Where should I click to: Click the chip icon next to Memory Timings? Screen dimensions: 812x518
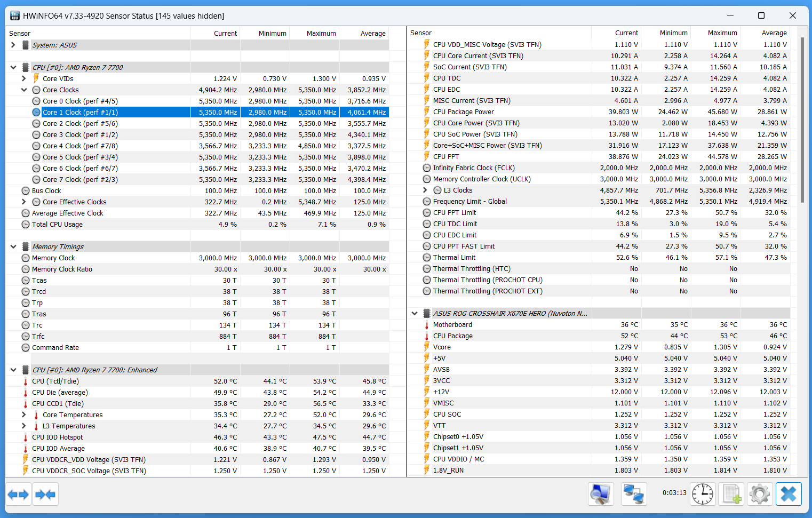[25, 246]
